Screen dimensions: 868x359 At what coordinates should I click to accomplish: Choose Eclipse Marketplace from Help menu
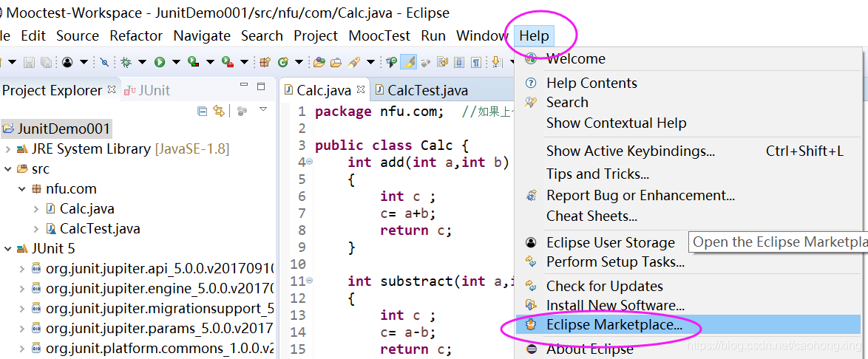688,325
